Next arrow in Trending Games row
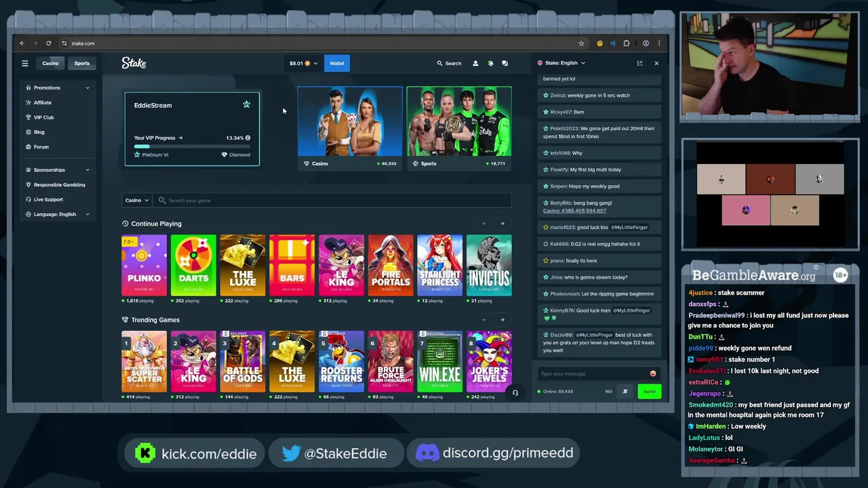The width and height of the screenshot is (868, 488). (502, 319)
